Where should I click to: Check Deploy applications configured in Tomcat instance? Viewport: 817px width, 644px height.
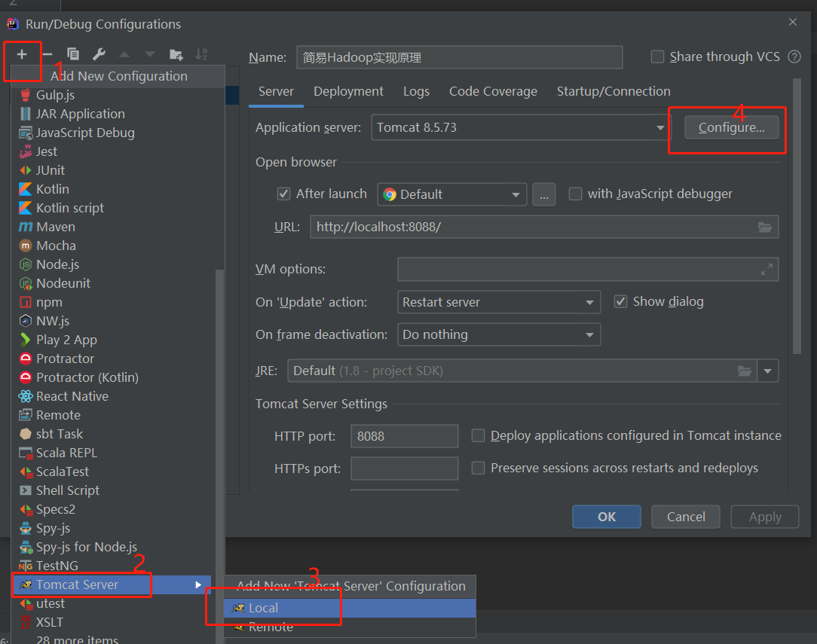478,435
